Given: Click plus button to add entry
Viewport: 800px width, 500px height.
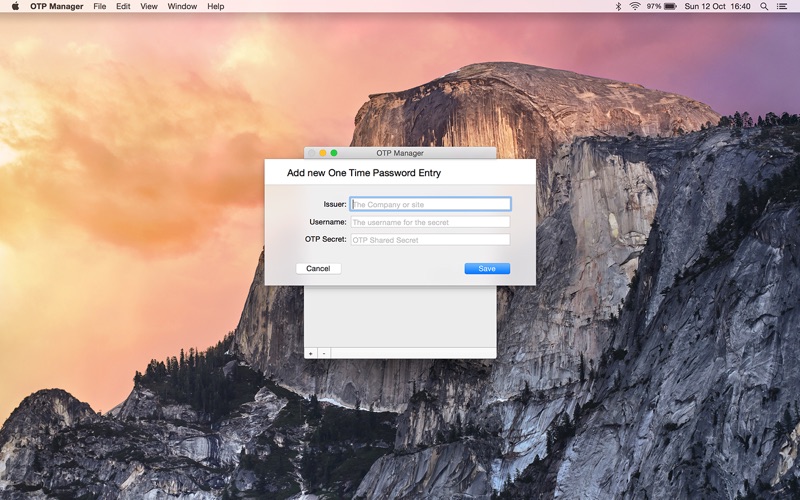Looking at the screenshot, I should pos(311,353).
